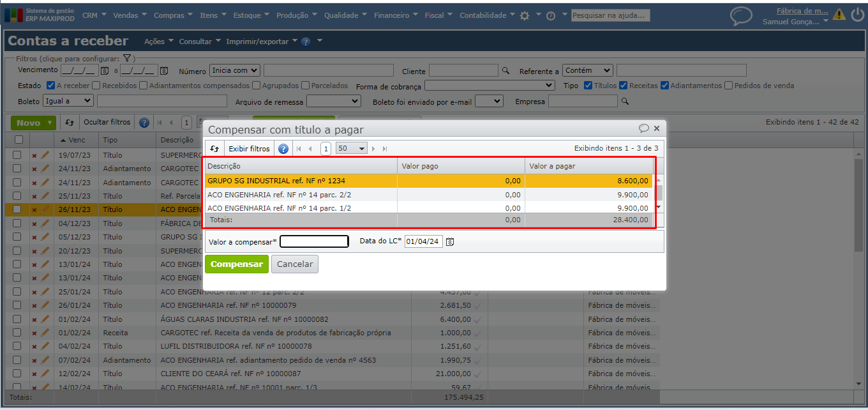This screenshot has width=868, height=410.
Task: Click the yellow warning triangle icon
Action: point(839,15)
